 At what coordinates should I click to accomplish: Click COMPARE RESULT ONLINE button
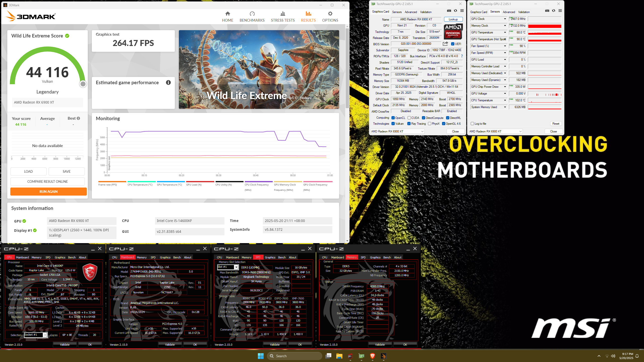tap(48, 182)
